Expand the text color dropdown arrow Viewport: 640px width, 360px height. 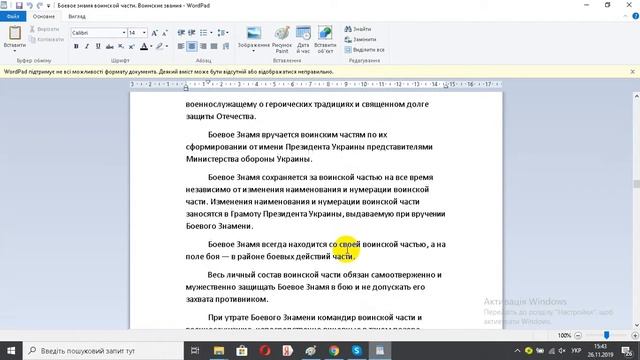[x=151, y=47]
